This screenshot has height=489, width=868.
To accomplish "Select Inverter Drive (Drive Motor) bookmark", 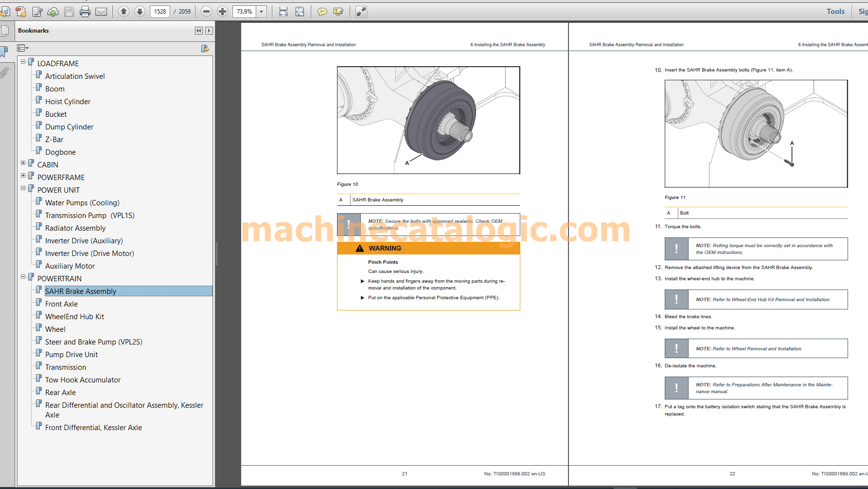I will pyautogui.click(x=89, y=254).
